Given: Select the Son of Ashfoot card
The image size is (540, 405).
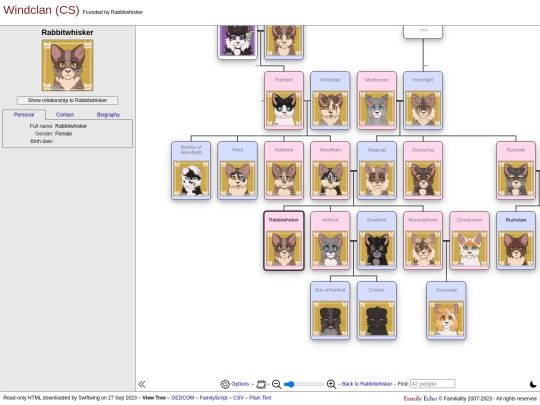Looking at the screenshot, I should coord(330,311).
